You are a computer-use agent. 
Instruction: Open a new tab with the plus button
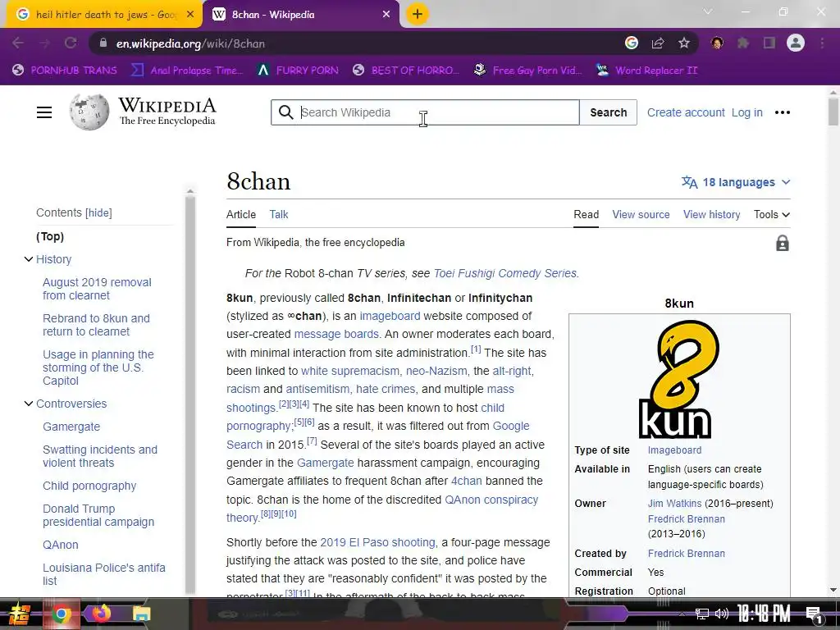418,14
